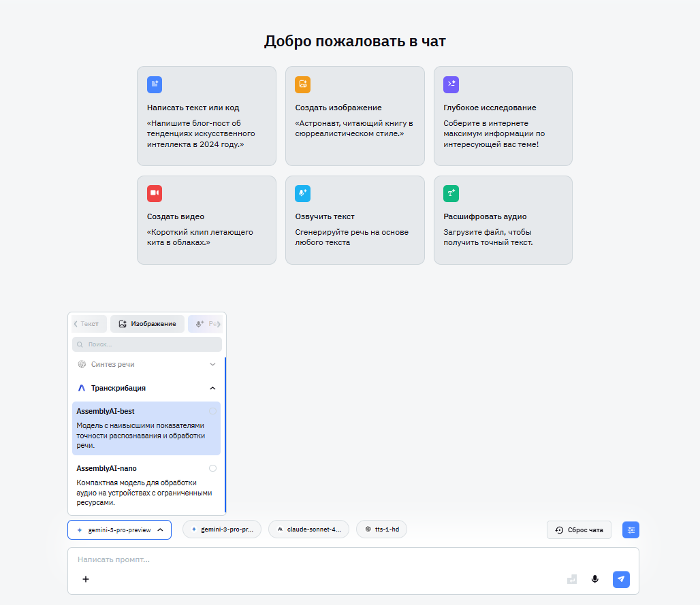
Task: Click the AssemblyAI logo beside Транскрибация
Action: [82, 388]
